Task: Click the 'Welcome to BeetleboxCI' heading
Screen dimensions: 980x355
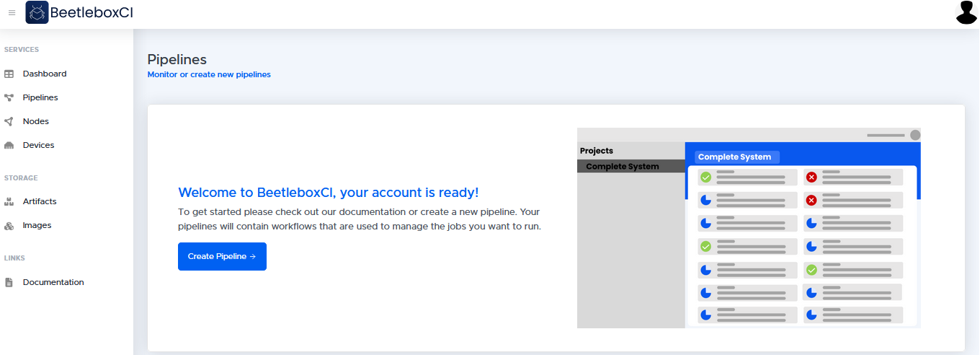Action: click(x=329, y=193)
